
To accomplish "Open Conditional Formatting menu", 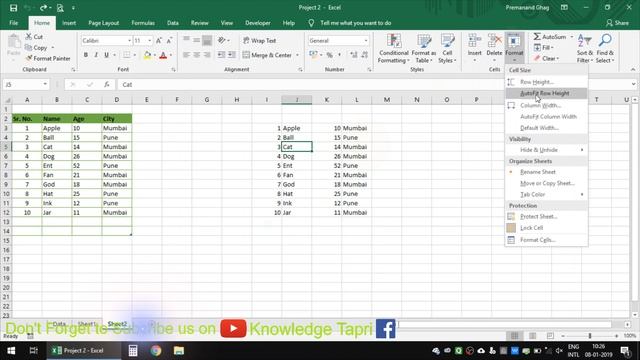I will [393, 49].
